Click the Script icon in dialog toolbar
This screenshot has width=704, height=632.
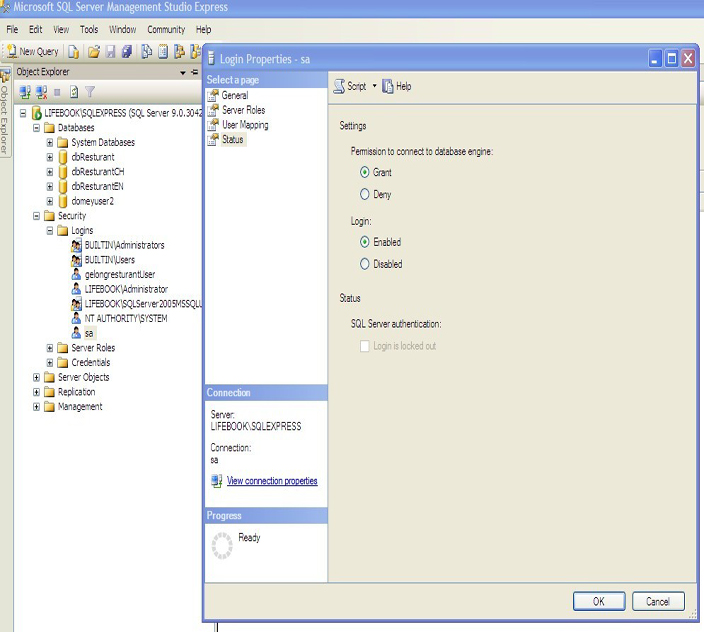point(339,87)
